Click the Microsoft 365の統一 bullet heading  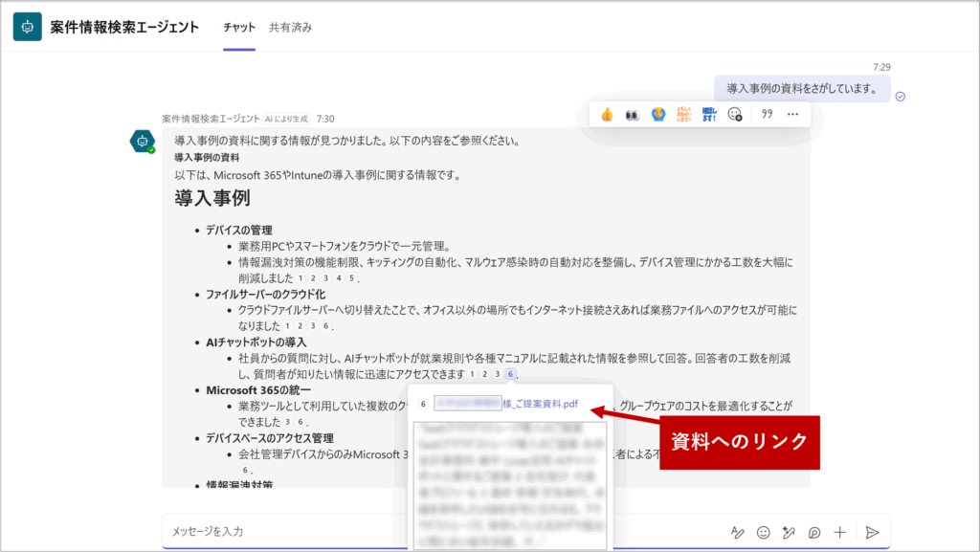(x=258, y=390)
